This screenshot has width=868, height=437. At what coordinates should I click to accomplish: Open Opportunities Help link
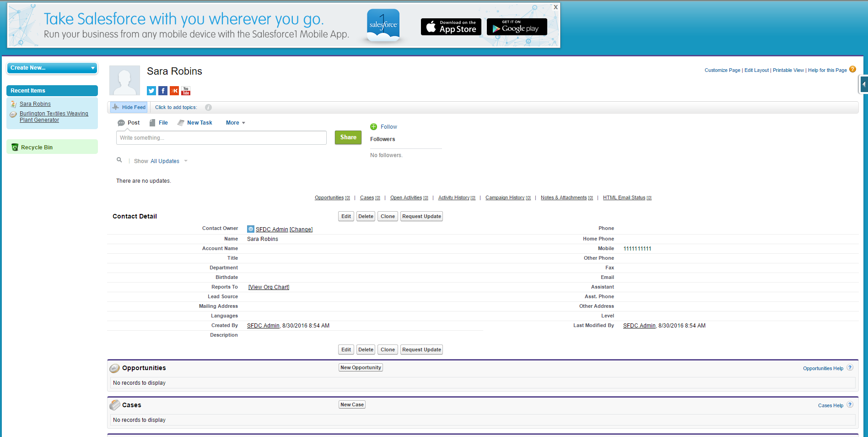click(823, 368)
